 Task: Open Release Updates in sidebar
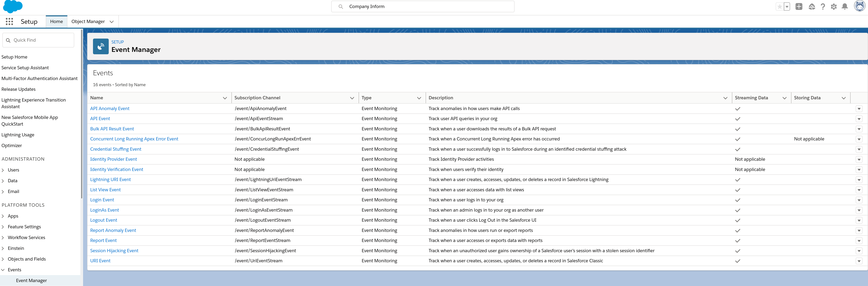[18, 89]
